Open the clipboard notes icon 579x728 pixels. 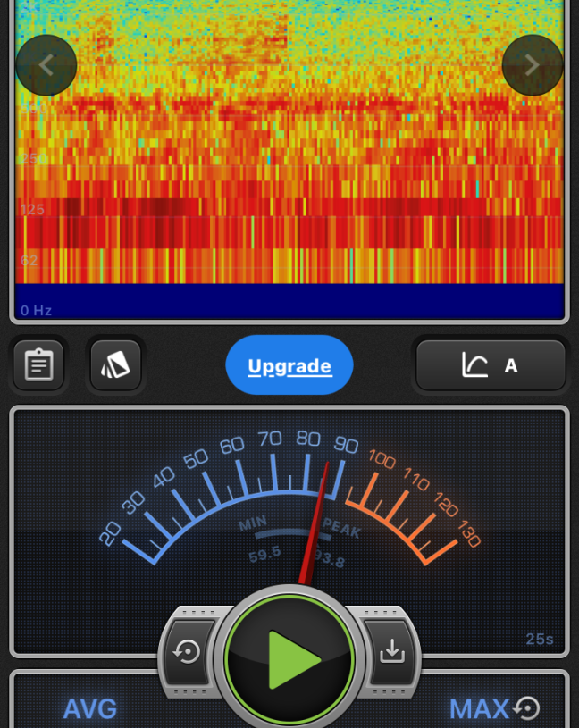point(38,364)
